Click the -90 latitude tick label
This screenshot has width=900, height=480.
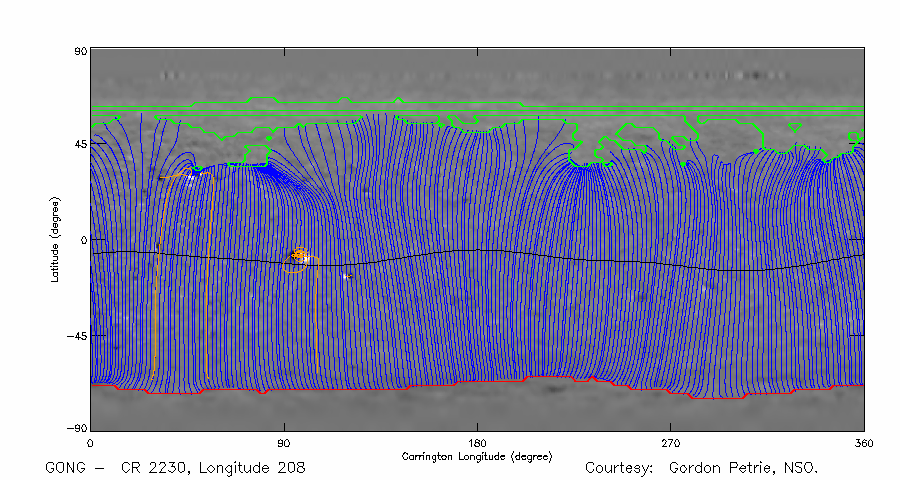(x=76, y=428)
